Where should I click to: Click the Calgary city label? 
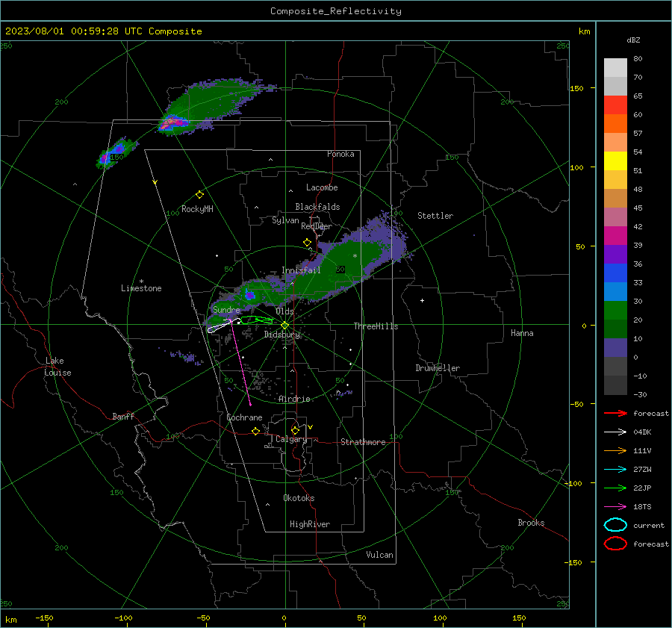point(291,439)
